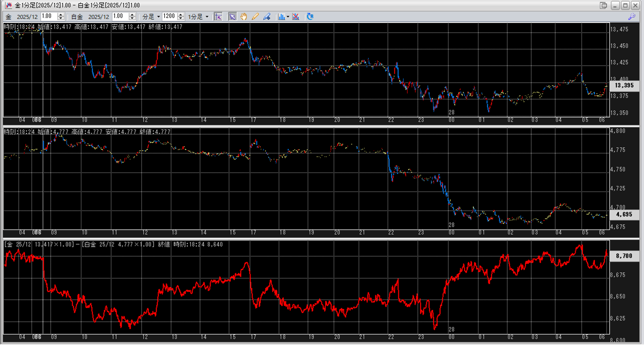Image resolution: width=644 pixels, height=345 pixels.
Task: Select the pencil drawing tool
Action: click(255, 17)
